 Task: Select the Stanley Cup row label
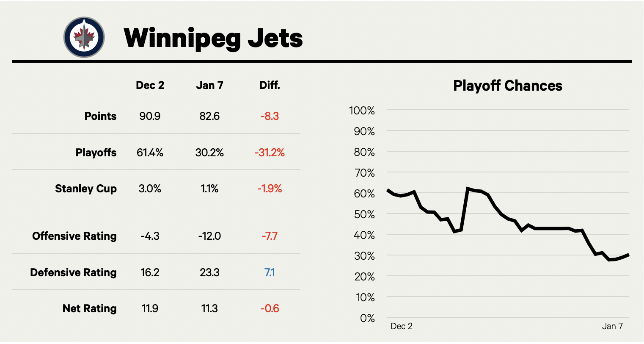click(x=86, y=189)
